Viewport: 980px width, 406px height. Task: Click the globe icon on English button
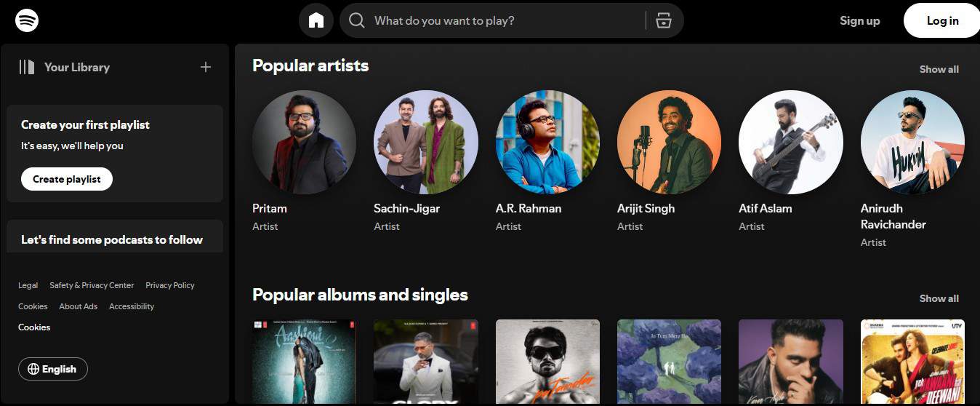[33, 369]
